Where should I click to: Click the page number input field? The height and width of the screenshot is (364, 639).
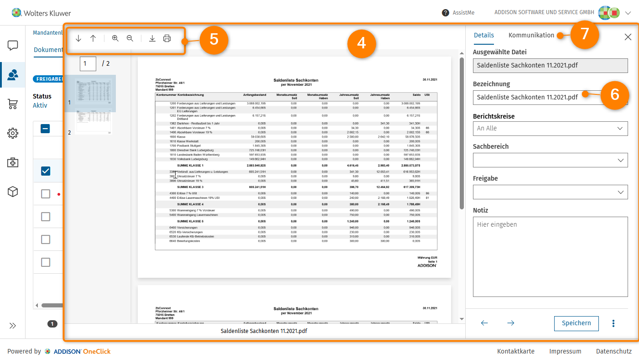click(x=88, y=63)
